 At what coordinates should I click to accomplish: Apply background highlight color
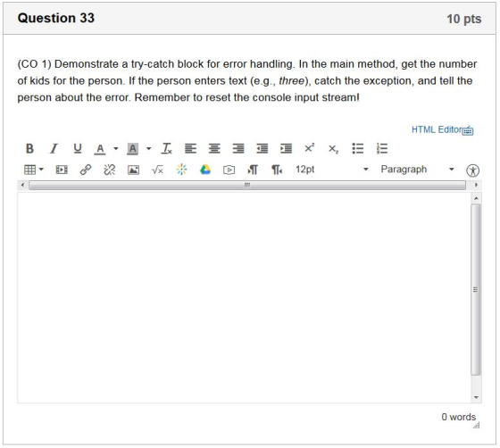[133, 149]
